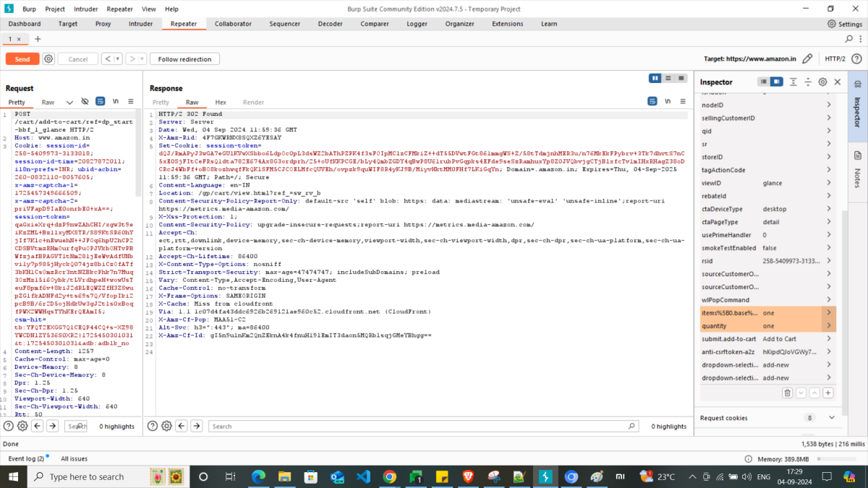The image size is (868, 488).
Task: Add new Inspector parameter plus icon
Action: [828, 393]
